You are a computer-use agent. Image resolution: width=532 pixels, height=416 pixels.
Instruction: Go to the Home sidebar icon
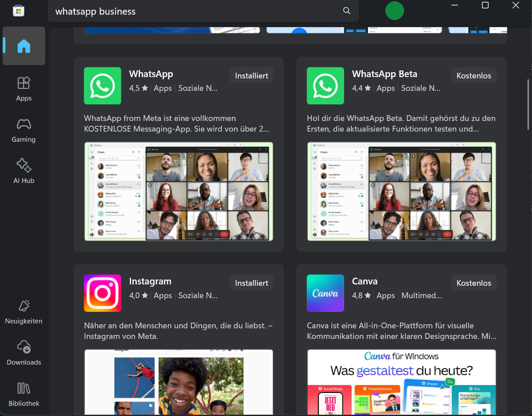24,46
